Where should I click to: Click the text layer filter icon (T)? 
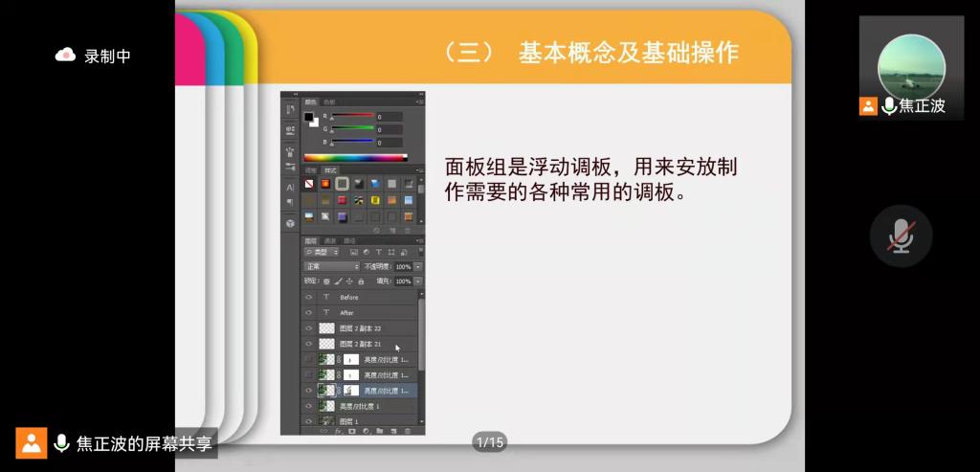pyautogui.click(x=378, y=252)
